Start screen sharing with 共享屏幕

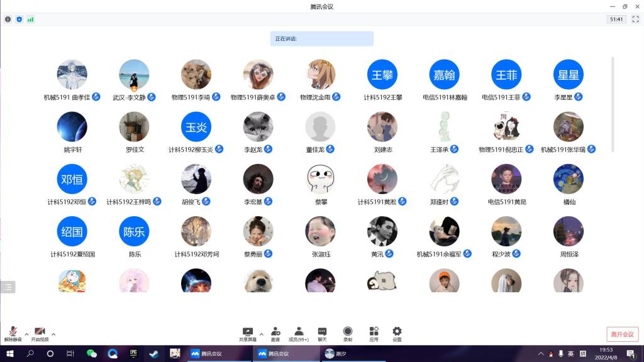[247, 333]
